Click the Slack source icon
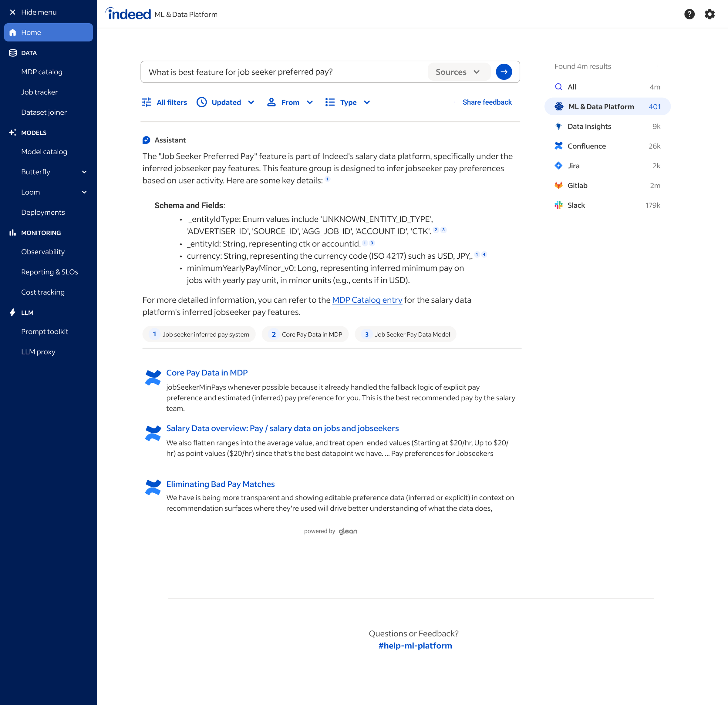Screen dimensions: 728x705 [x=558, y=205]
